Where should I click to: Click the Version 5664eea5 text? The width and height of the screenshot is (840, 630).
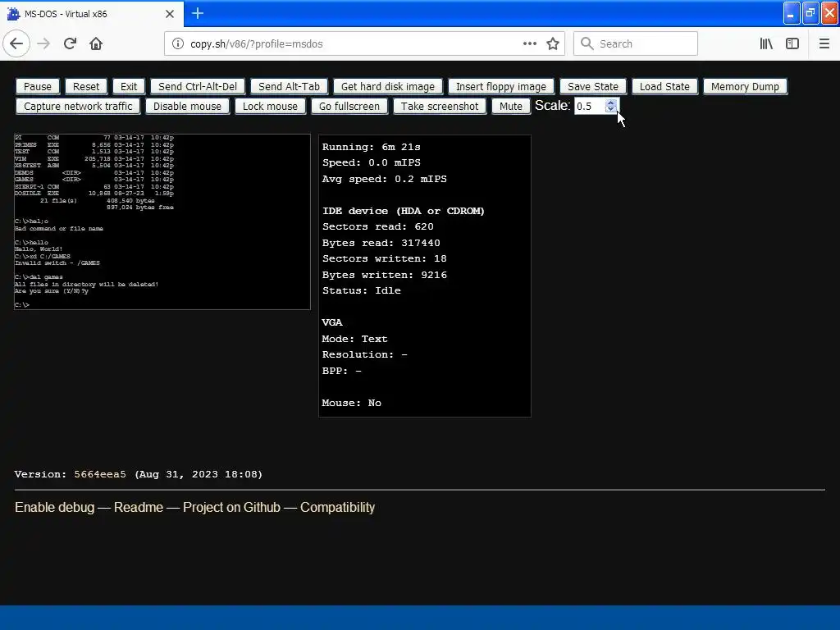pyautogui.click(x=138, y=474)
